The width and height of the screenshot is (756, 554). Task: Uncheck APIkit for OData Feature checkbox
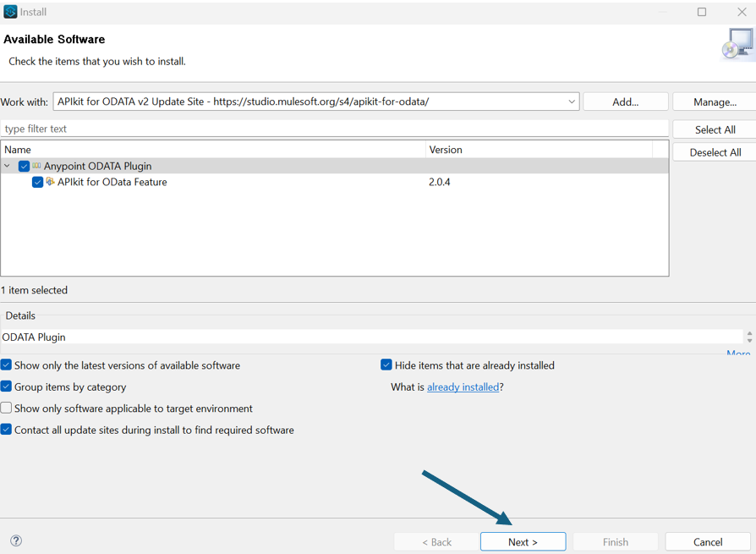pos(37,182)
